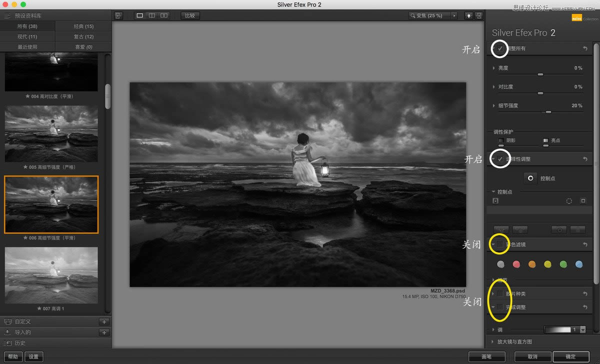
Task: Reset the 彩色滤镜 section with arrow icon
Action: coord(585,244)
